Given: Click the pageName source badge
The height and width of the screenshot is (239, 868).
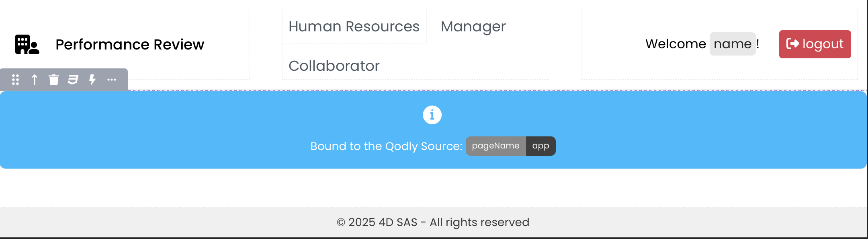Looking at the screenshot, I should coord(495,146).
